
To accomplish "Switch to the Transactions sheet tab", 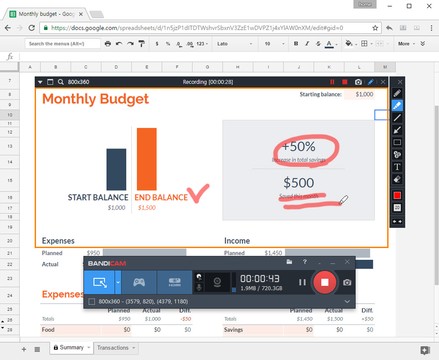I will point(115,348).
